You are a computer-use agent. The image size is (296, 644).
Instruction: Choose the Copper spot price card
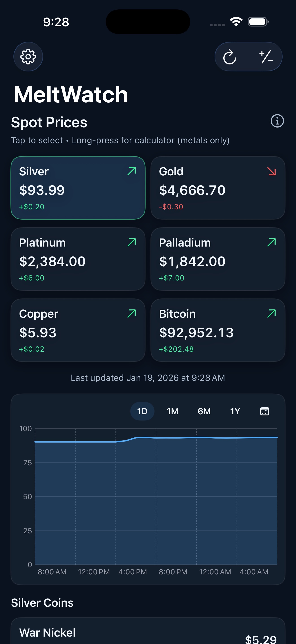click(78, 330)
